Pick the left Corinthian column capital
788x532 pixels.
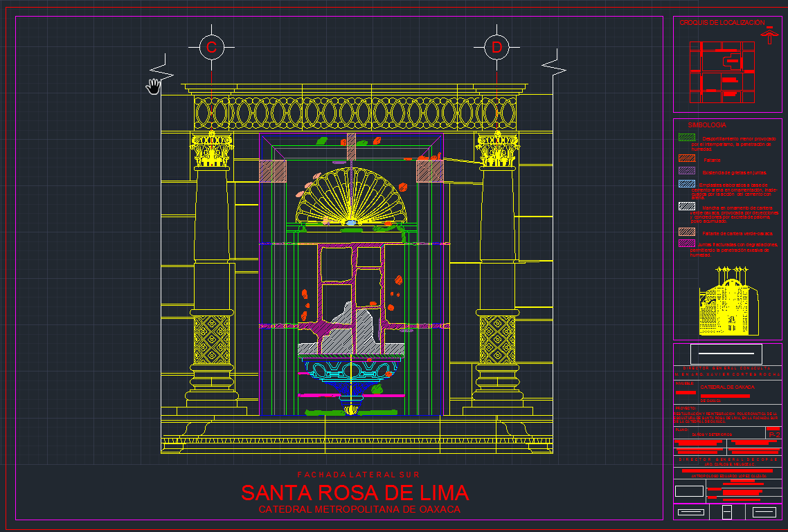pos(212,150)
